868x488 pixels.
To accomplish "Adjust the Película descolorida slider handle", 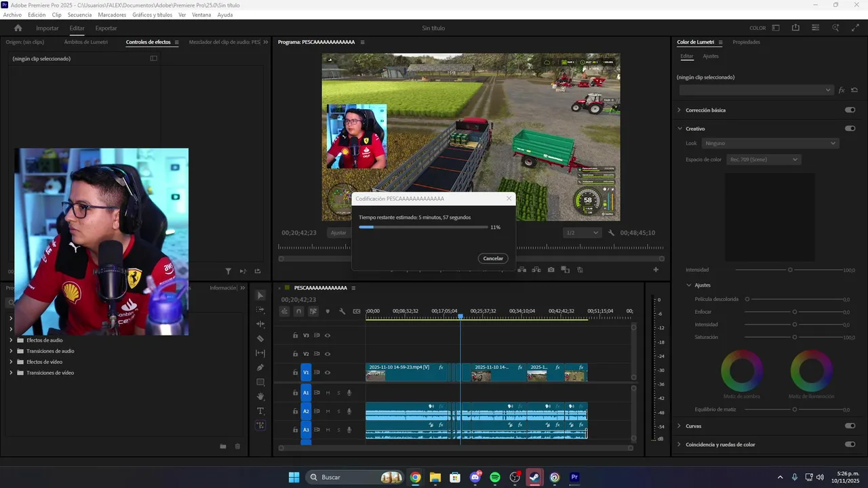I will coord(747,299).
